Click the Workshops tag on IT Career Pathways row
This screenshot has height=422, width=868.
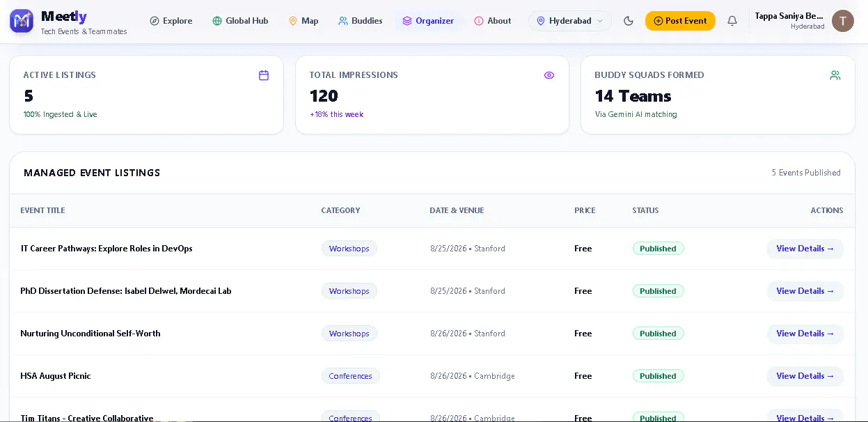point(349,249)
